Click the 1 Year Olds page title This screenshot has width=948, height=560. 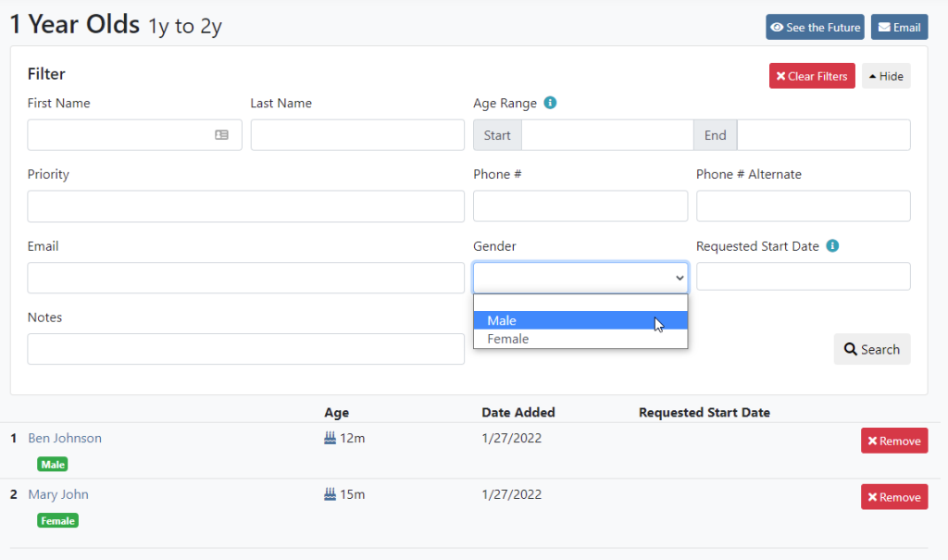click(75, 25)
